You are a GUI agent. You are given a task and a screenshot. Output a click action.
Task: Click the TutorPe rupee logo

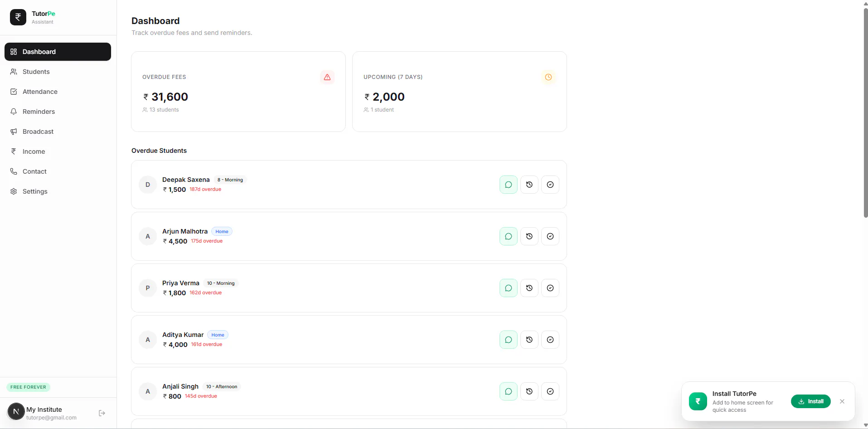click(x=18, y=17)
